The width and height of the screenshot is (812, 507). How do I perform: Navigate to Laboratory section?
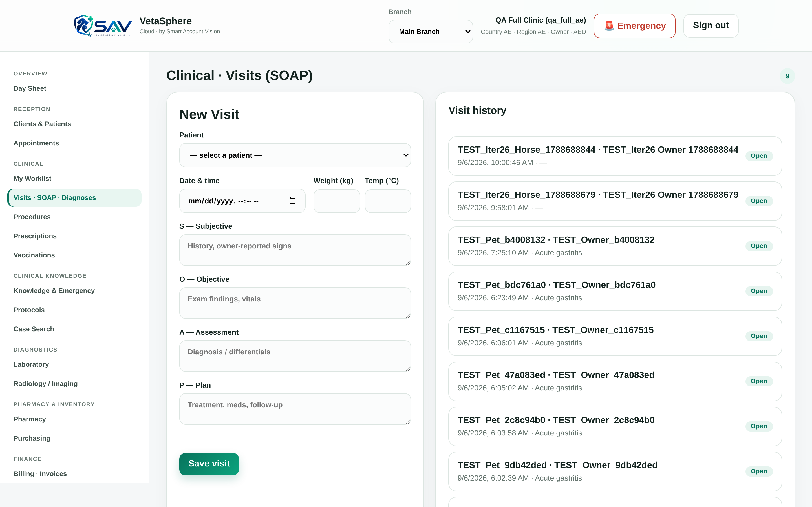click(31, 364)
